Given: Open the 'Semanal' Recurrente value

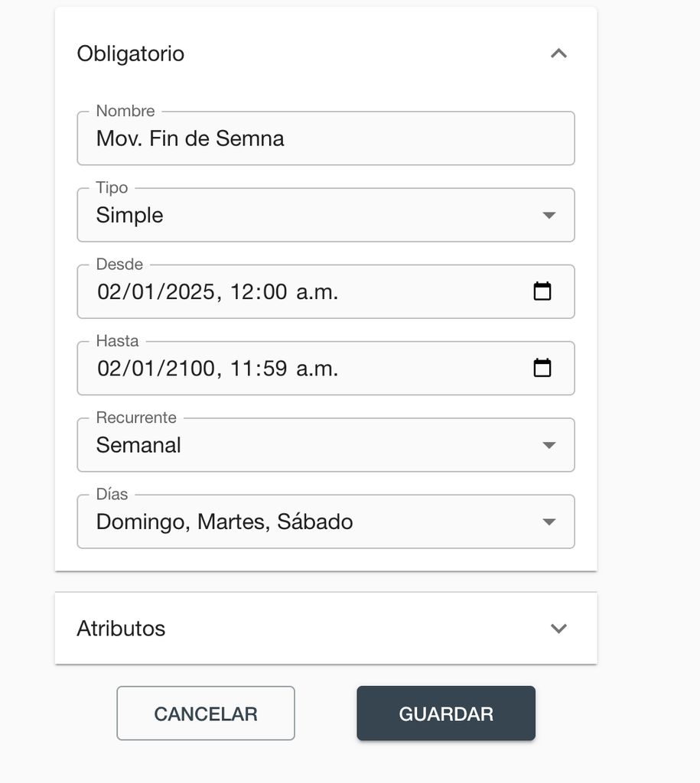Looking at the screenshot, I should coord(138,445).
